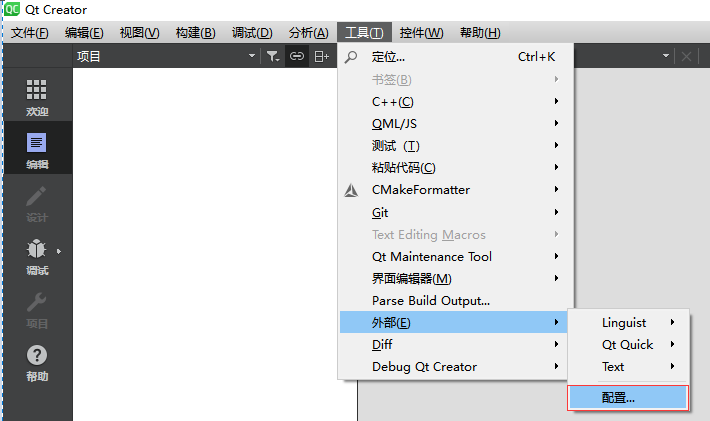Viewport: 710px width, 421px height.
Task: Toggle synchronize with editor link icon
Action: [297, 56]
